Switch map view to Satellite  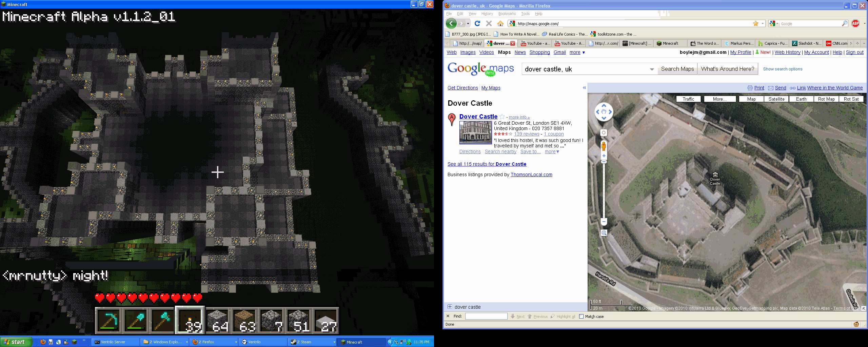click(776, 99)
